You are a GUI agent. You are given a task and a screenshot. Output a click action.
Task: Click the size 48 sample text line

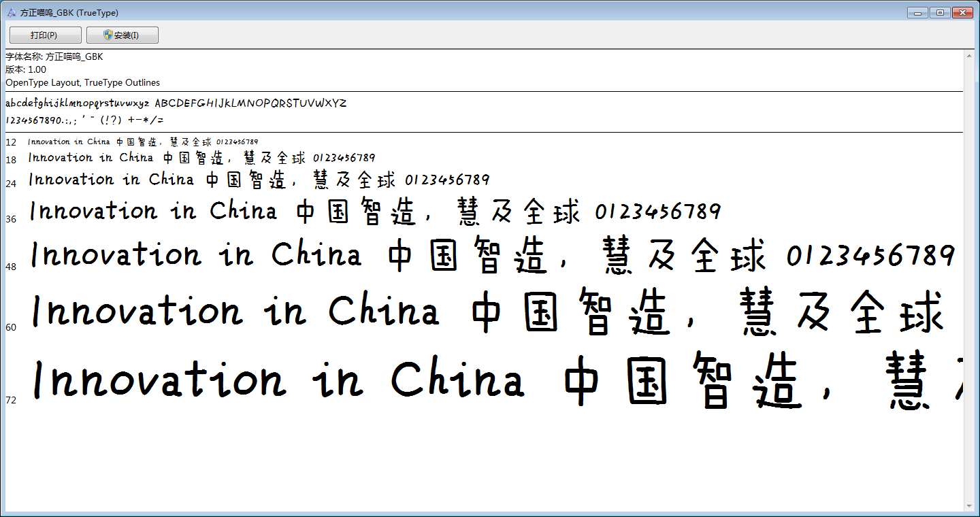(x=493, y=255)
